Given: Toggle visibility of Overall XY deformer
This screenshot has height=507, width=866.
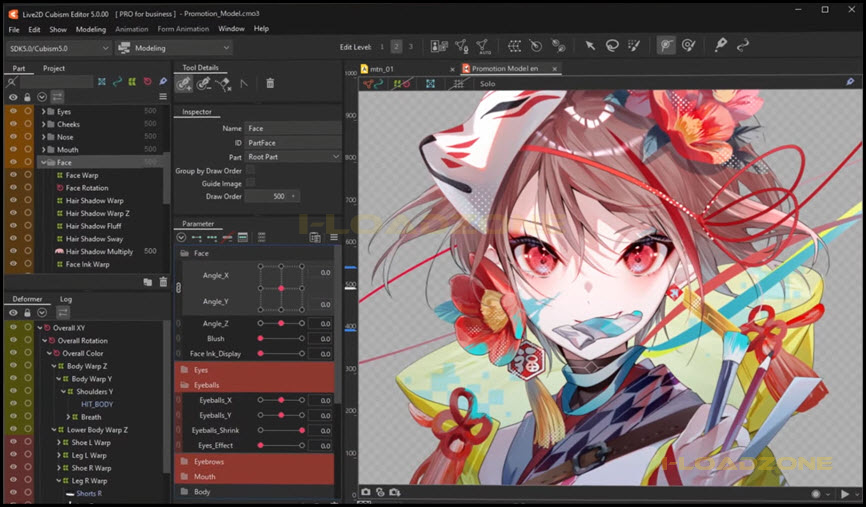Looking at the screenshot, I should [13, 328].
